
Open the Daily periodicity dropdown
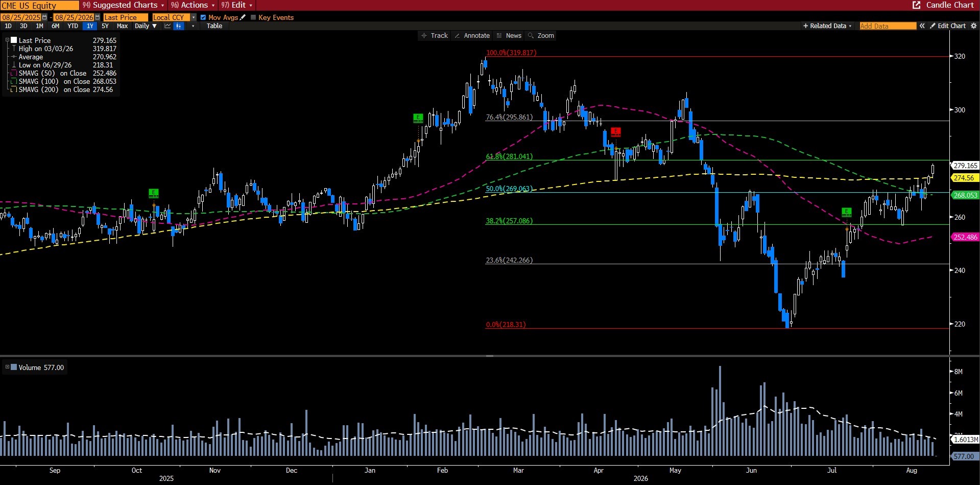pos(146,26)
